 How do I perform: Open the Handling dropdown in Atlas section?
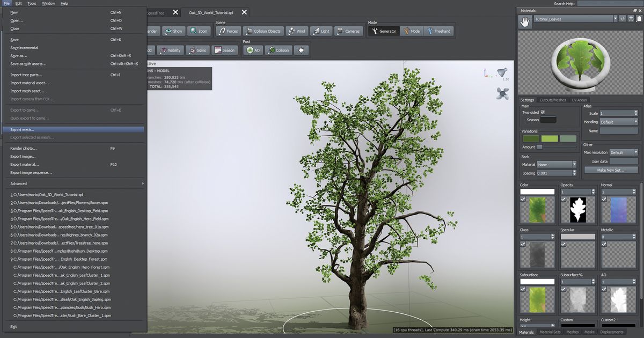(x=618, y=122)
